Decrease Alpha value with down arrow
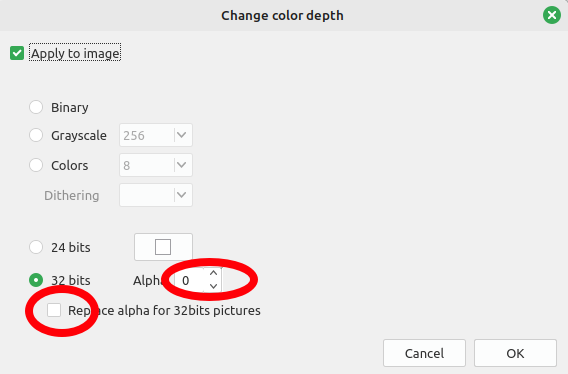Viewport: 568px width, 374px height. 213,286
